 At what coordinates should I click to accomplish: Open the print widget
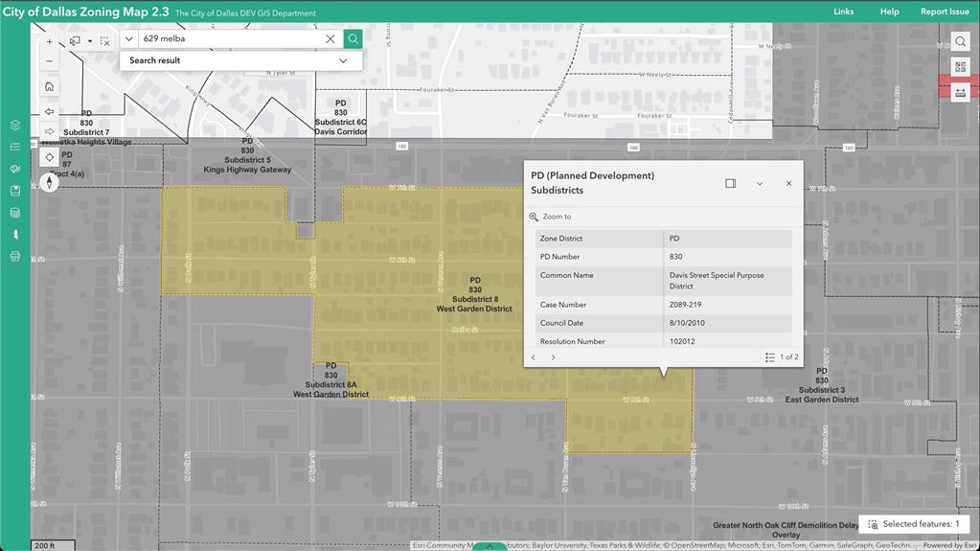[15, 257]
